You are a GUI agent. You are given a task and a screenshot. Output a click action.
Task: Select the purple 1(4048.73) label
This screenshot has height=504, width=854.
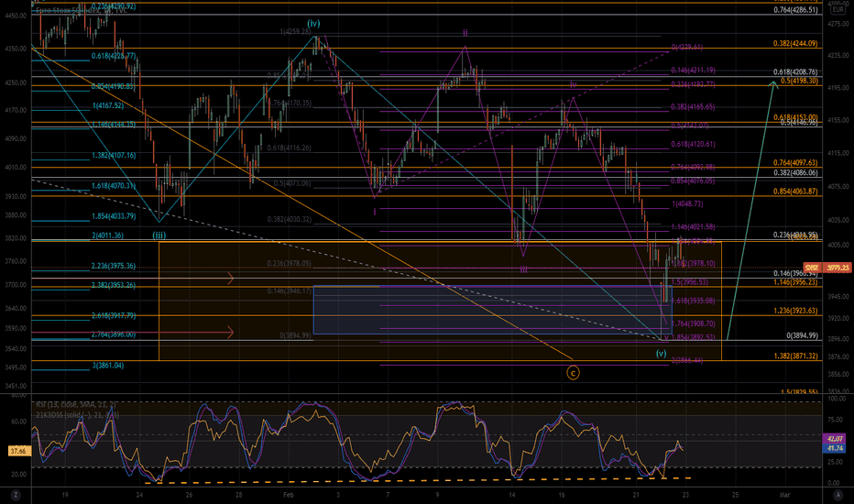[x=687, y=203]
